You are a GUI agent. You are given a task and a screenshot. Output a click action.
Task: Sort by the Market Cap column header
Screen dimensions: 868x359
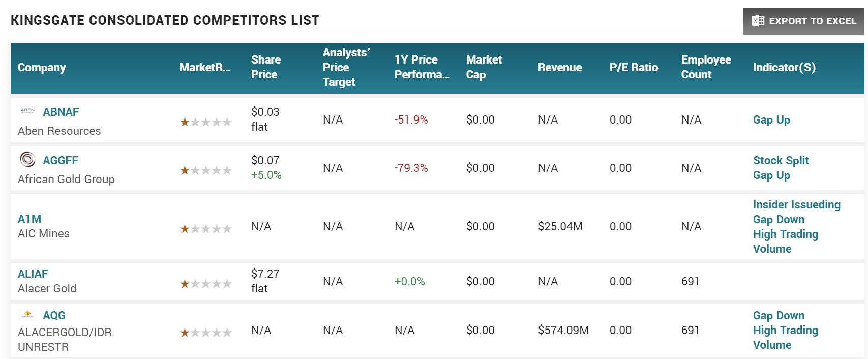click(x=484, y=67)
